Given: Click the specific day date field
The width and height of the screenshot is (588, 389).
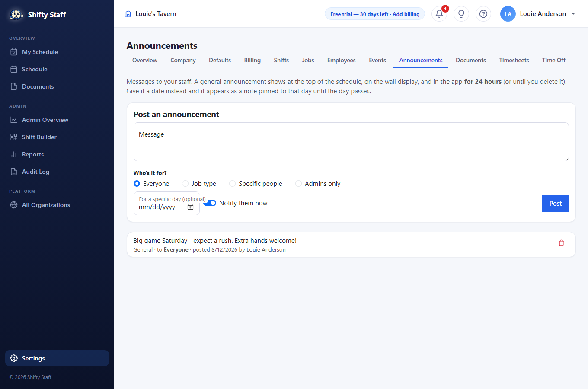Looking at the screenshot, I should (166, 204).
